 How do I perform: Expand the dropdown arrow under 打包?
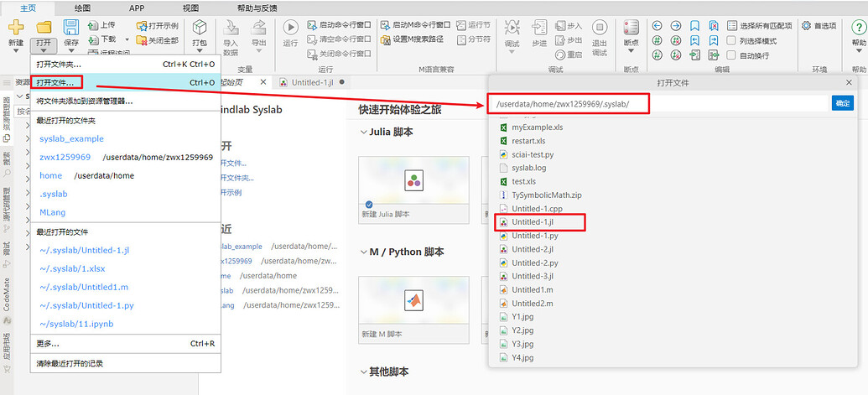pos(200,51)
